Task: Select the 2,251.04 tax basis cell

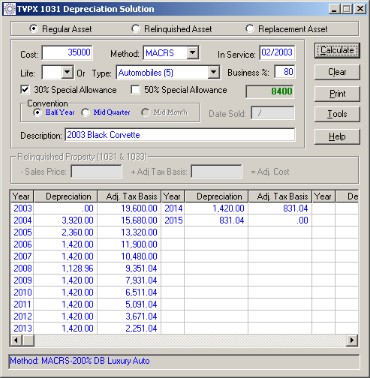Action: click(129, 329)
